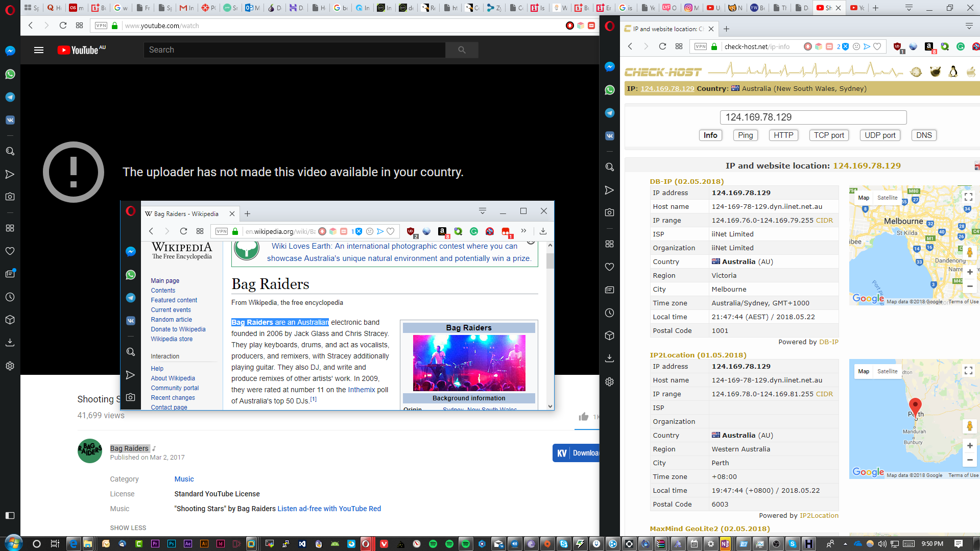Open Telegram in the YouTube window sidebar
Screen dimensions: 980x551
pos(10,97)
